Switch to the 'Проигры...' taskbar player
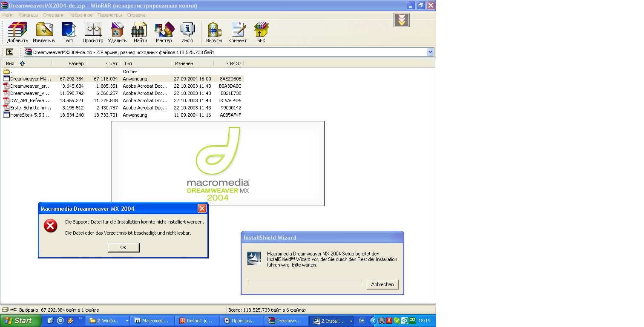Viewport: 644px width, 327px height. 242,321
